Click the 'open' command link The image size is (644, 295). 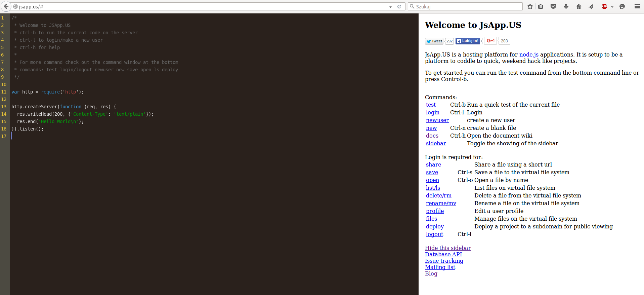click(x=432, y=180)
